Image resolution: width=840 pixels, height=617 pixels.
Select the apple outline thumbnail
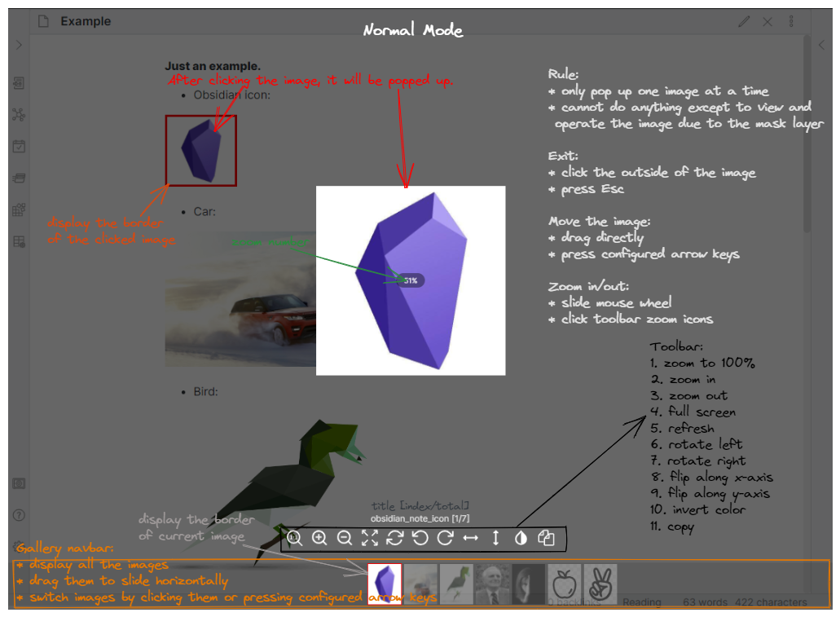pos(564,584)
